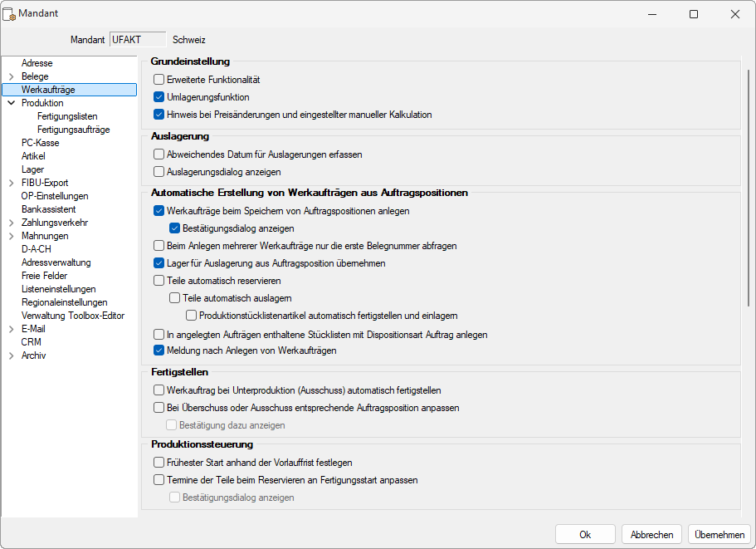This screenshot has height=549, width=756.
Task: Expand the FIBU-Export node arrow
Action: 11,183
